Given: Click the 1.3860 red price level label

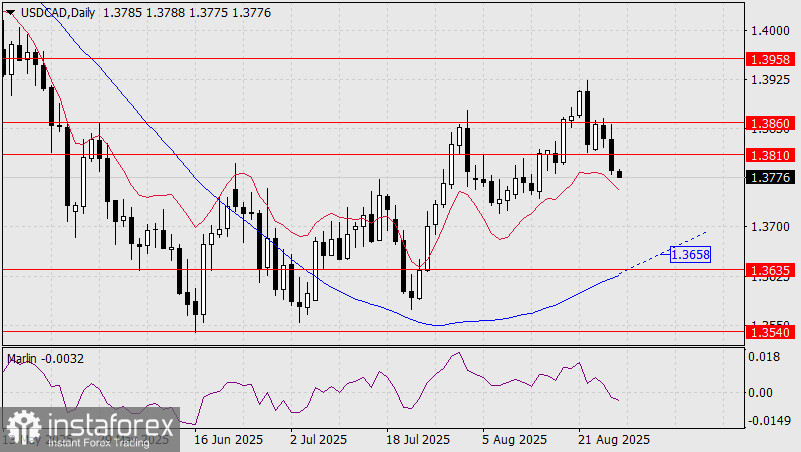Looking at the screenshot, I should tap(770, 123).
